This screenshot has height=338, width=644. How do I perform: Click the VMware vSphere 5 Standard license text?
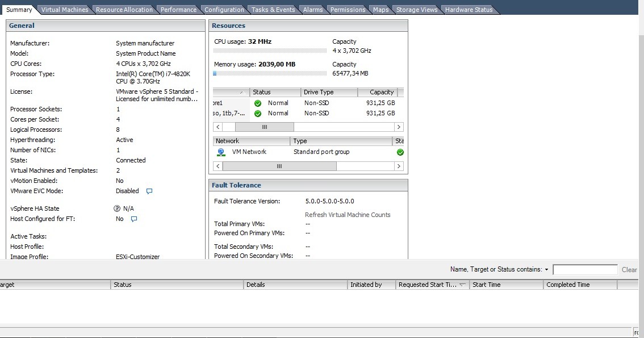point(157,95)
